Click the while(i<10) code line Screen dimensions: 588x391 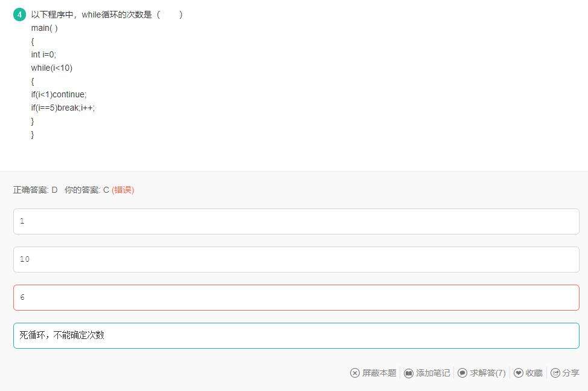[52, 68]
